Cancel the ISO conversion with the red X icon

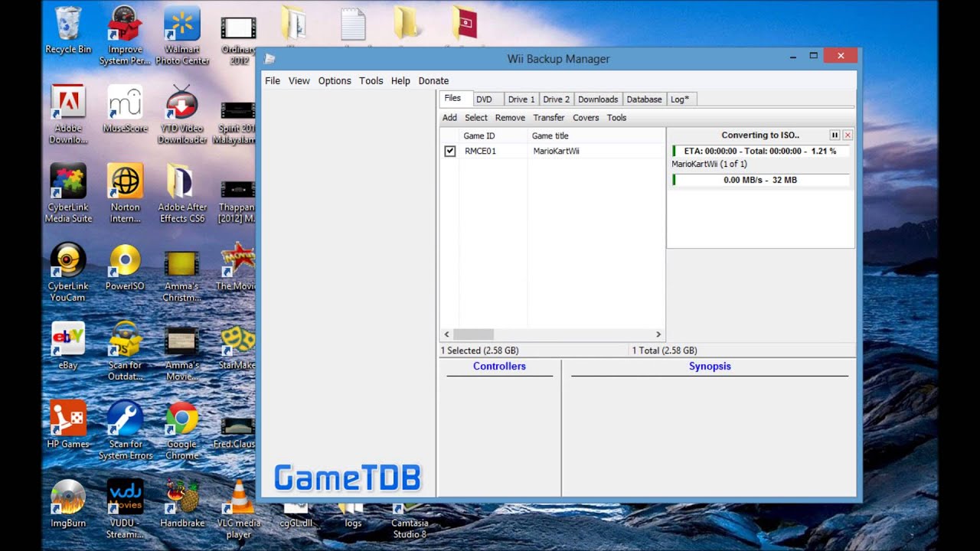pos(848,135)
